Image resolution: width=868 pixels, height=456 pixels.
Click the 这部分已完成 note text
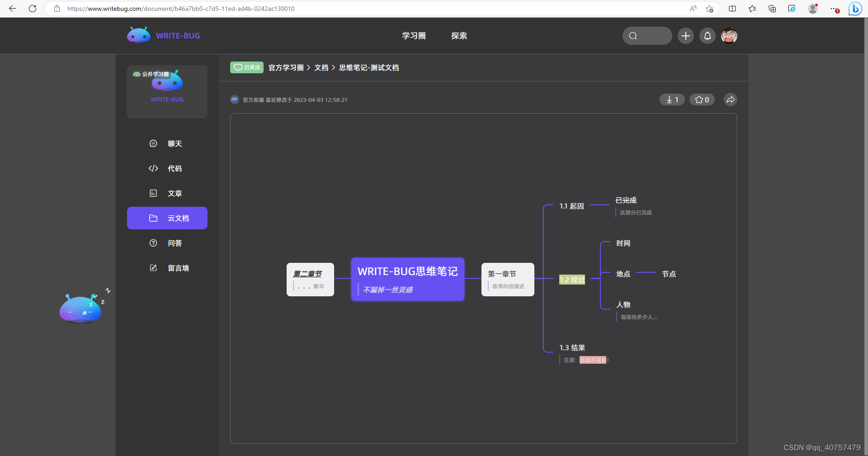(636, 213)
